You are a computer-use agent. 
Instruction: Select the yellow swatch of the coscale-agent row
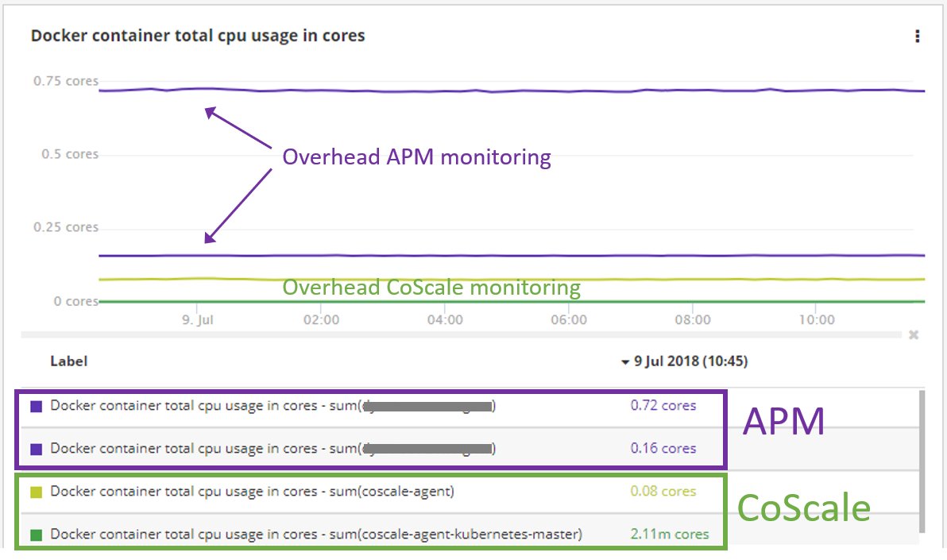pos(37,492)
